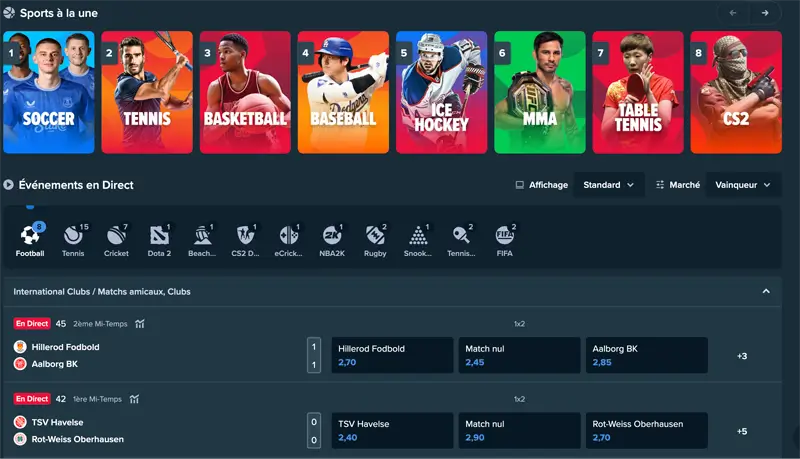Open the Basketball featured card
This screenshot has height=459, width=800.
tap(245, 92)
